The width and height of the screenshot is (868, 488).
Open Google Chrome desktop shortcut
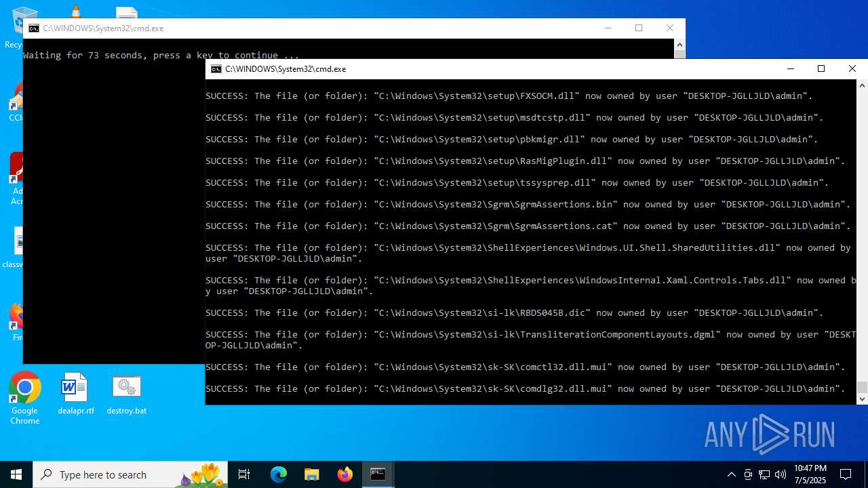[25, 399]
